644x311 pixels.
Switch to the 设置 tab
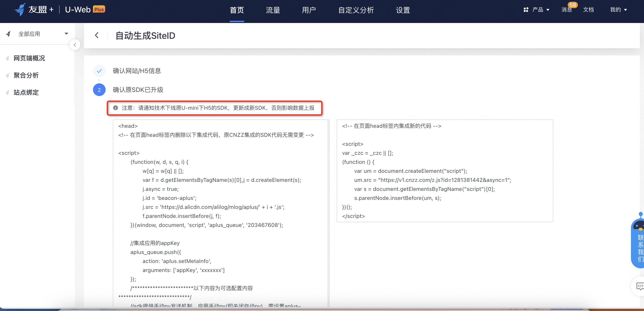point(403,10)
